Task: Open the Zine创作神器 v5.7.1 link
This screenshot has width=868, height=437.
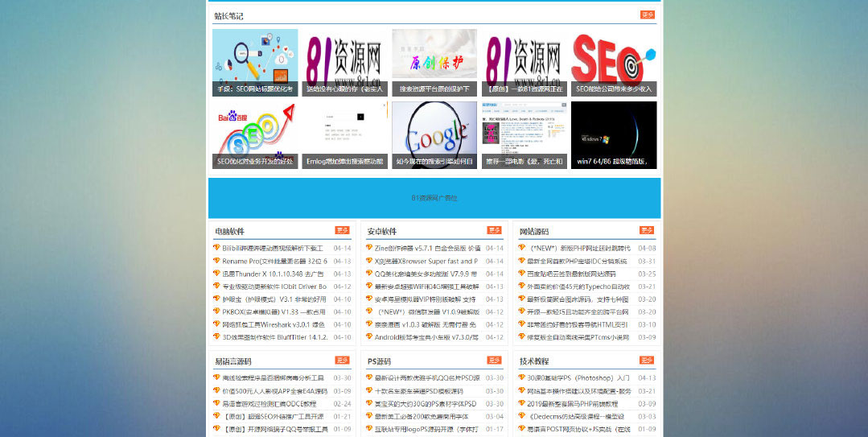Action: click(x=427, y=249)
